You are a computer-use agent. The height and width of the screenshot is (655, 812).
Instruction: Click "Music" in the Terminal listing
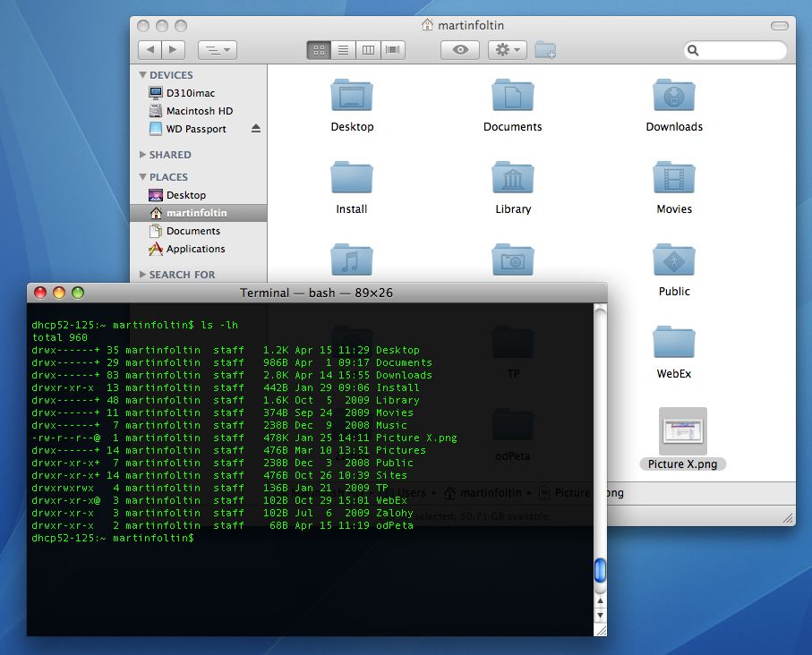(391, 426)
